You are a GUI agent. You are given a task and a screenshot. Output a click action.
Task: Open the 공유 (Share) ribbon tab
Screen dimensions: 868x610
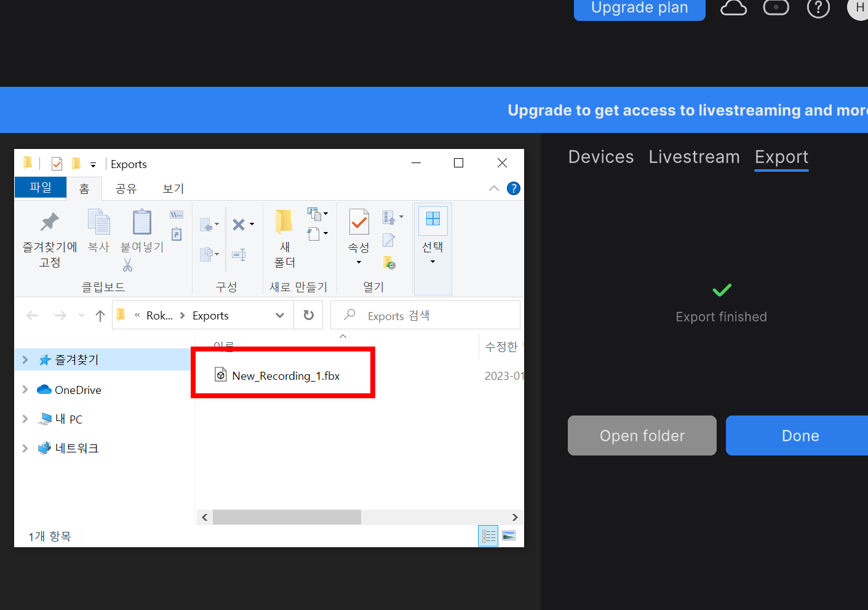(126, 188)
